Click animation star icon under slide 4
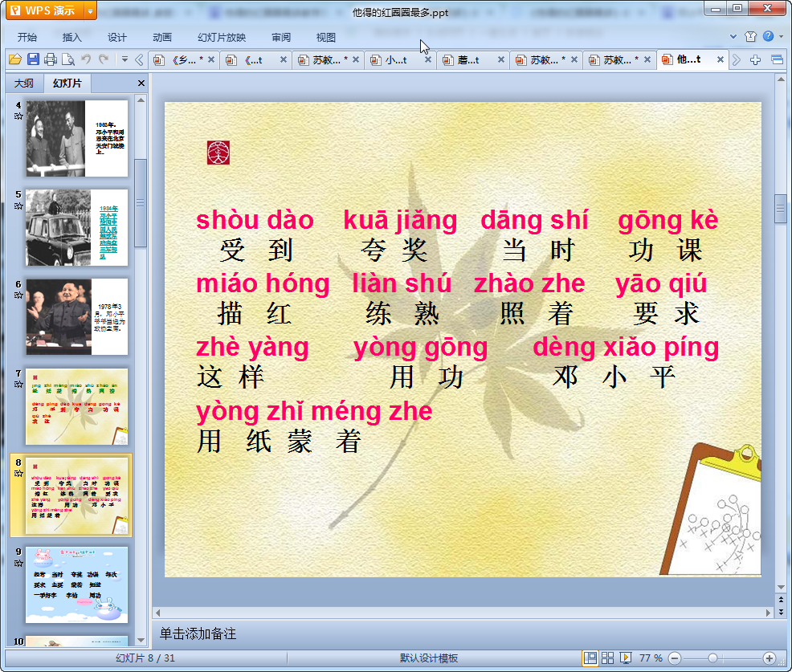This screenshot has width=792, height=672. 18,116
